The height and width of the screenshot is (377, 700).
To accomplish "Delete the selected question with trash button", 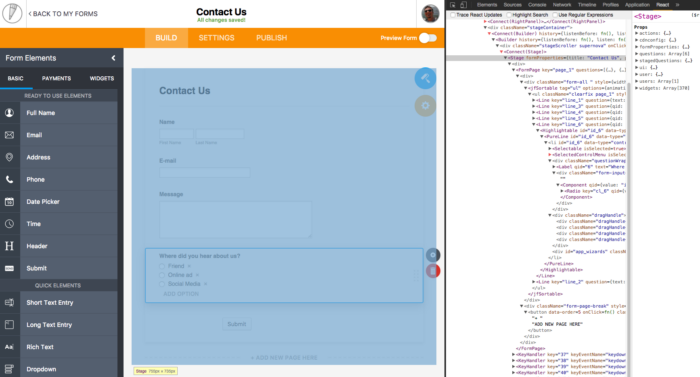I will pyautogui.click(x=433, y=271).
